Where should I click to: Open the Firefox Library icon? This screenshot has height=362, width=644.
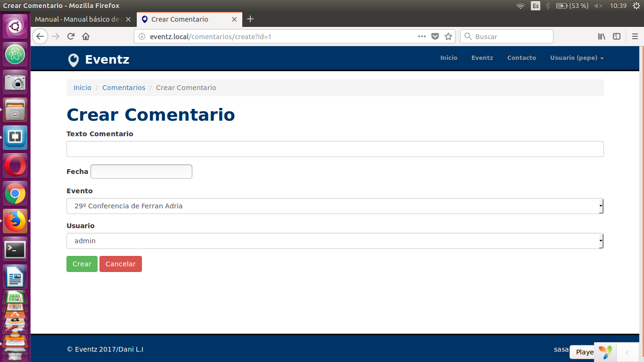pos(602,36)
